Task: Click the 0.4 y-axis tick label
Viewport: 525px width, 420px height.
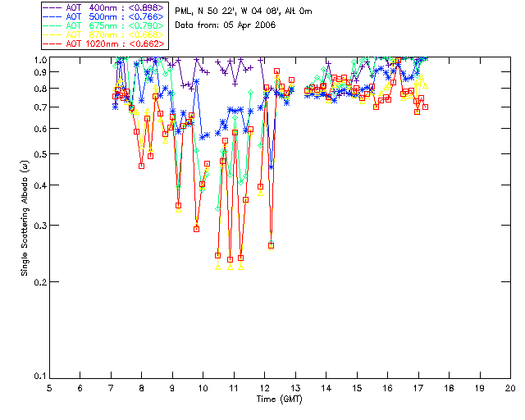Action: click(x=40, y=185)
